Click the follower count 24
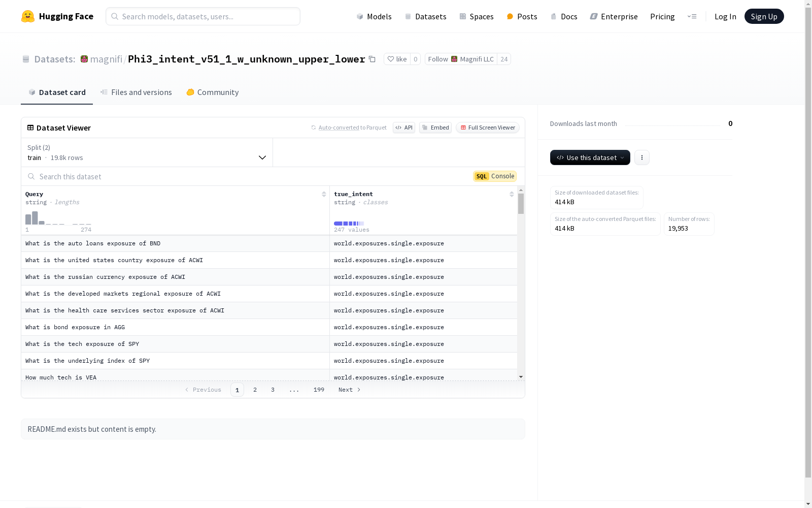 [504, 59]
